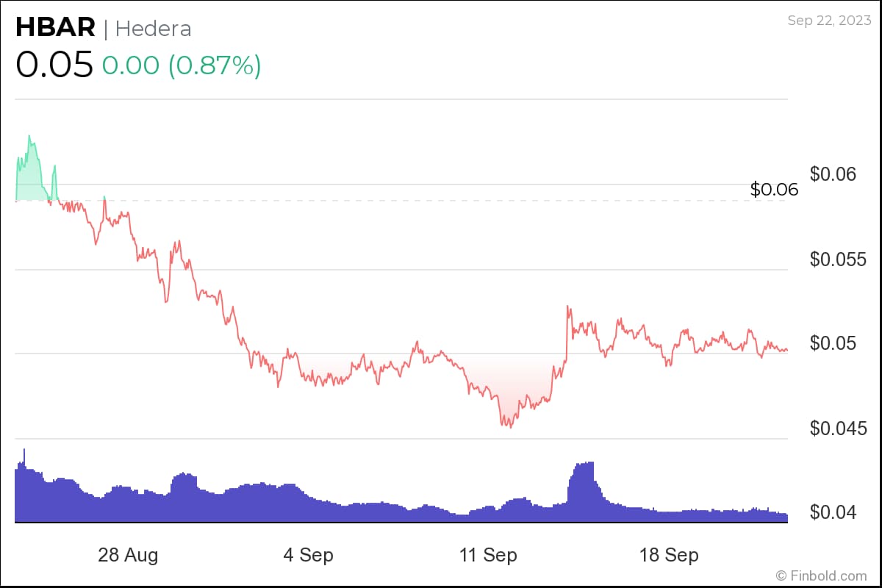Click the green 0.00 (0.87%) change value
Screen dimensions: 882x588
(x=182, y=65)
